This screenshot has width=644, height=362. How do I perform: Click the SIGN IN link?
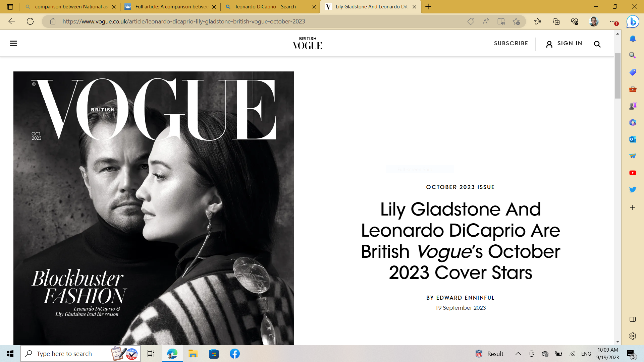564,44
